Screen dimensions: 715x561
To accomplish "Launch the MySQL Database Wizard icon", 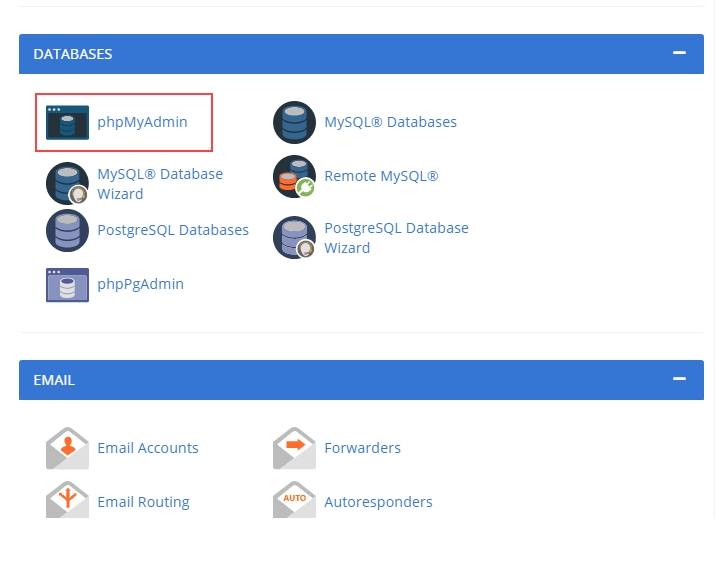I will [x=67, y=183].
